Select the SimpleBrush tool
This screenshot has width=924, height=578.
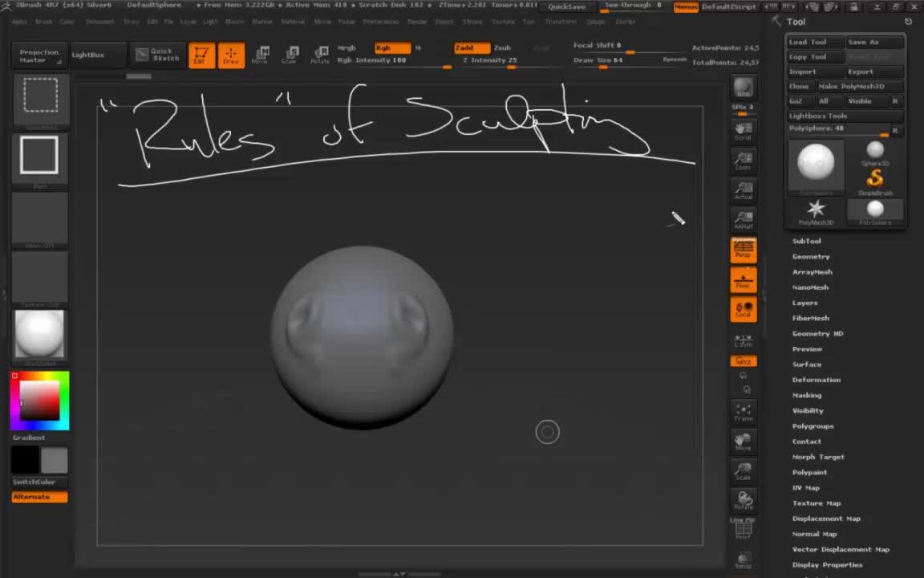(x=875, y=182)
